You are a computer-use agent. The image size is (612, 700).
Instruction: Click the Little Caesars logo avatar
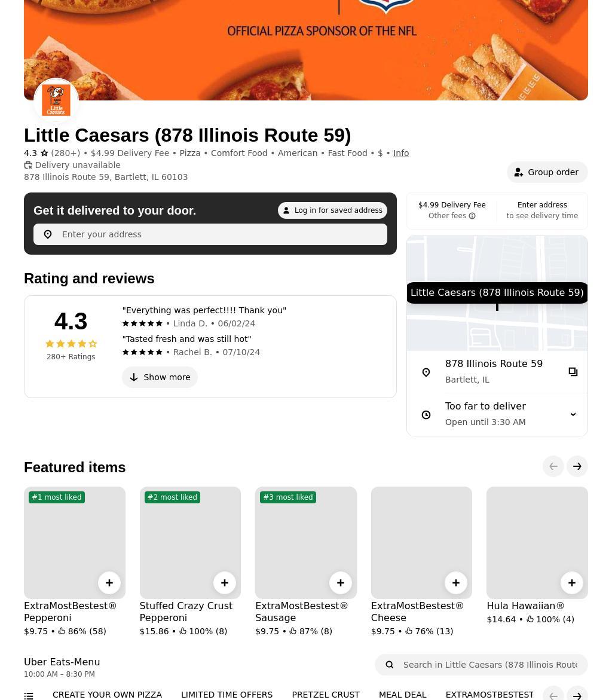click(56, 101)
